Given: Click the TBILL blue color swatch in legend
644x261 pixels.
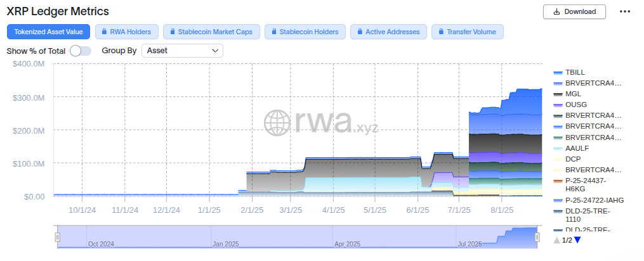Looking at the screenshot, I should (558, 73).
